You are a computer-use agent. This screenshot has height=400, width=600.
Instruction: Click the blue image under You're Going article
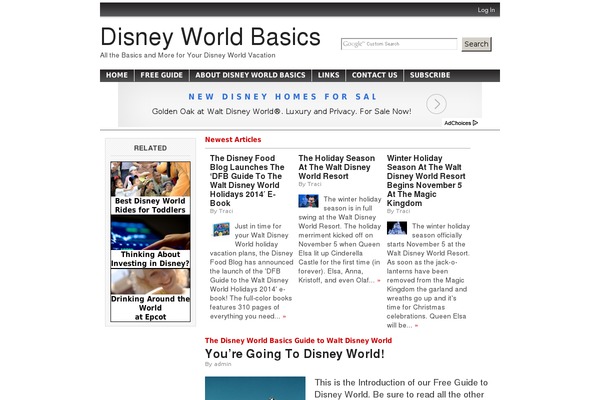click(255, 388)
